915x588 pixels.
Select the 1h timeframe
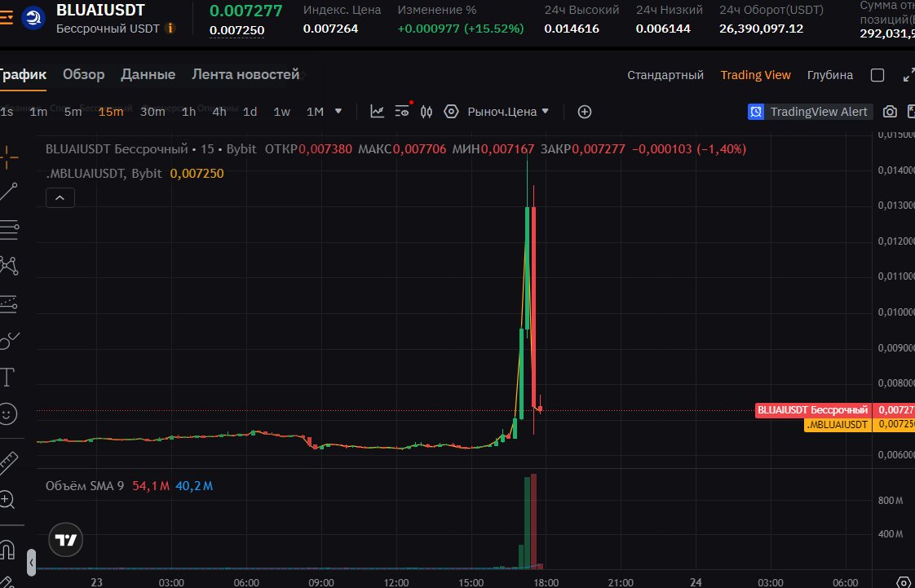coord(189,112)
